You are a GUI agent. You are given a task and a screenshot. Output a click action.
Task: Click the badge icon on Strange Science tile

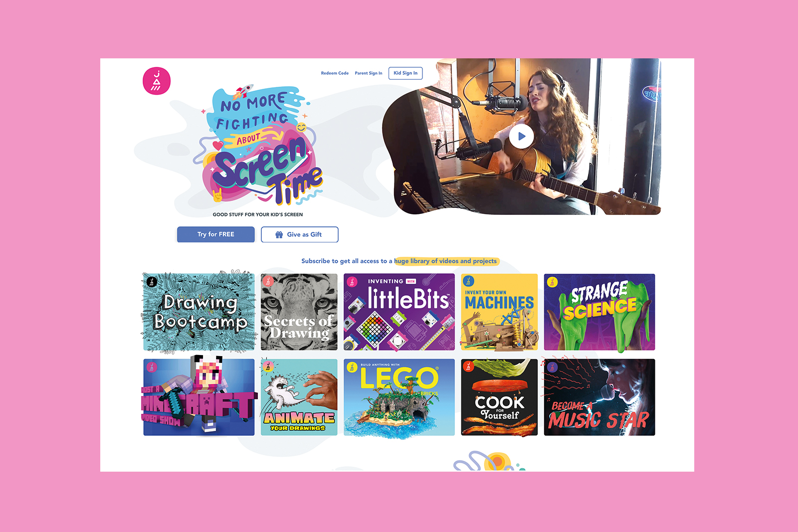point(552,282)
